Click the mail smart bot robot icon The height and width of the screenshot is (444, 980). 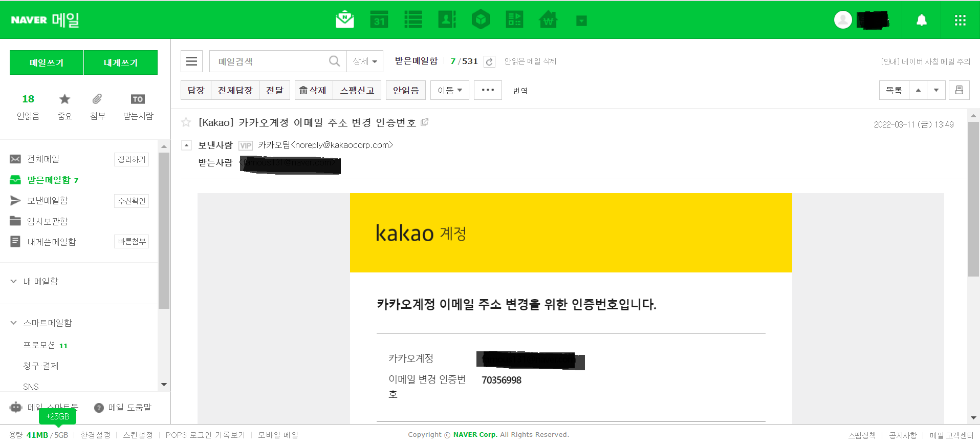16,408
